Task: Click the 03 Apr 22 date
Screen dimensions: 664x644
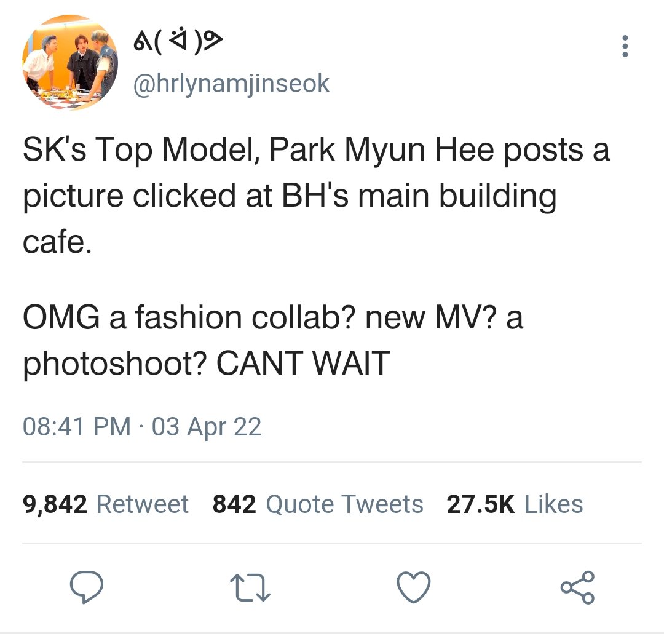Action: coord(207,426)
